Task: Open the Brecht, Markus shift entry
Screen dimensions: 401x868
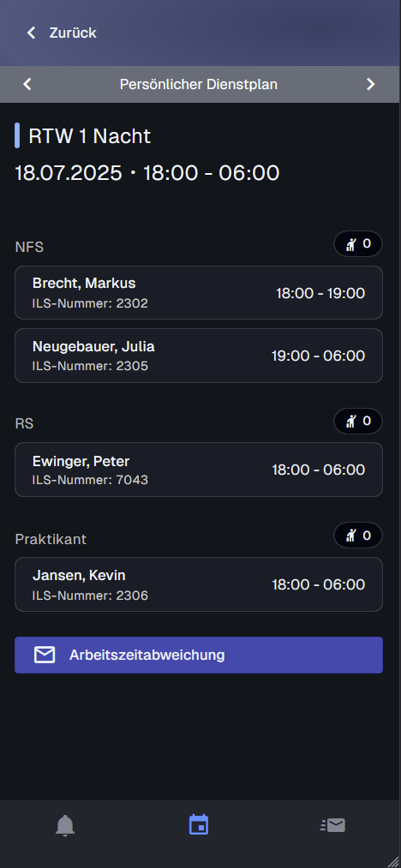Action: [x=199, y=293]
